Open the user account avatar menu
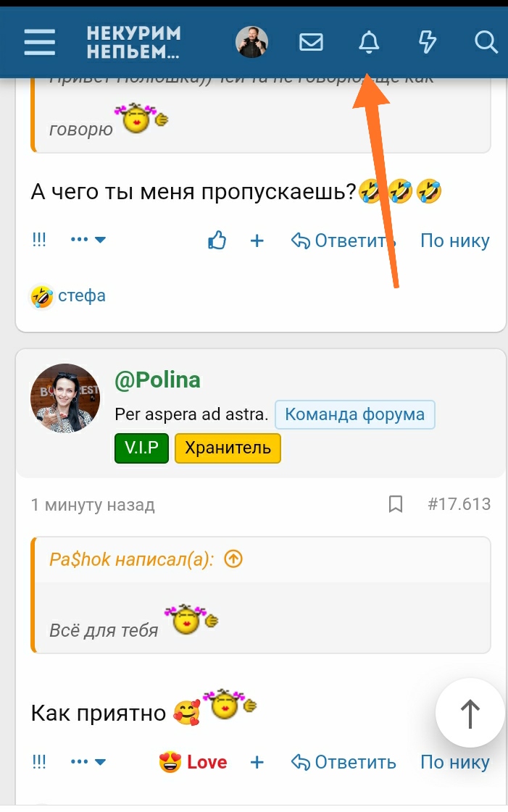 (x=251, y=43)
